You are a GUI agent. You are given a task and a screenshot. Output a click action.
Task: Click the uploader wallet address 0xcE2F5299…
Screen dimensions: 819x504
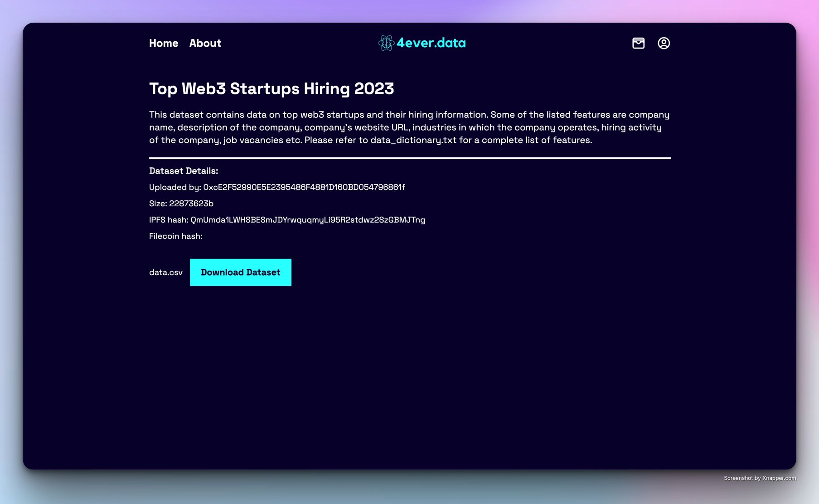coord(304,187)
